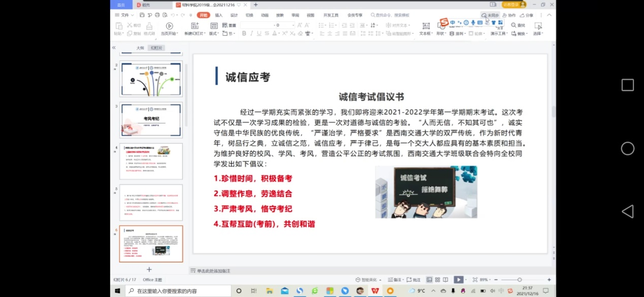
Task: Toggle Italic formatting
Action: 251,34
